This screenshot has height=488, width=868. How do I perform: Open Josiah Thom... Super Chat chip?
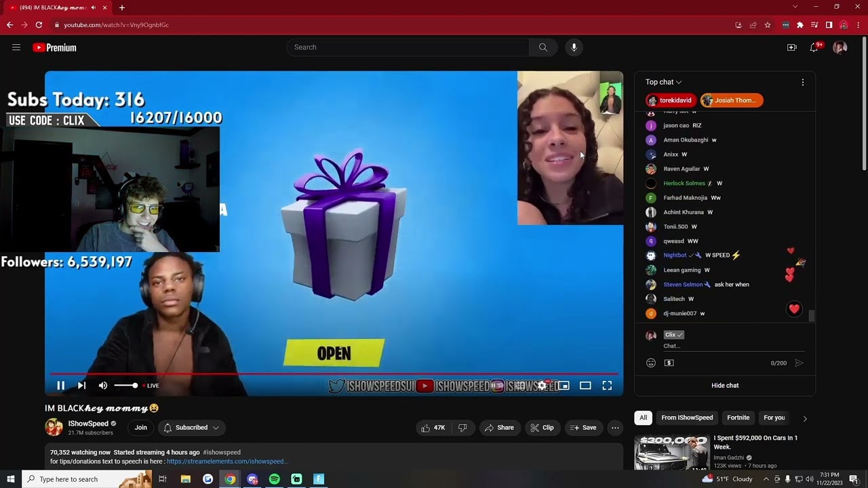tap(732, 100)
